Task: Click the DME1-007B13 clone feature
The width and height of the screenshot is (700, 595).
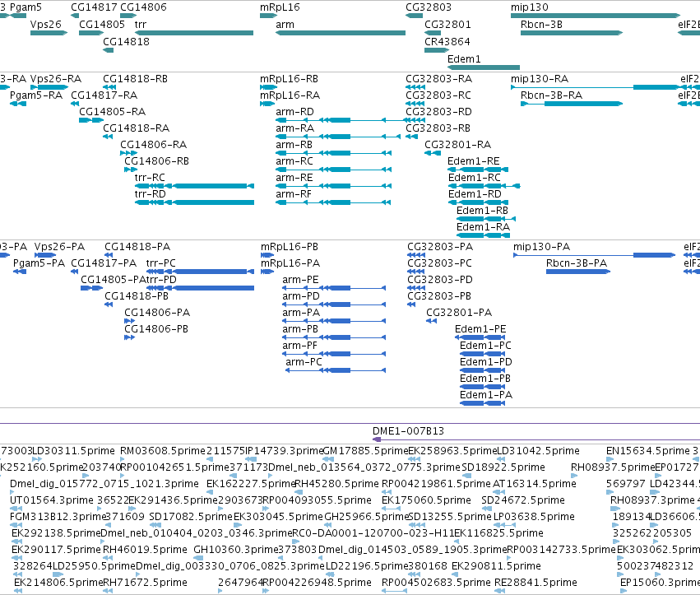Action: 535,439
